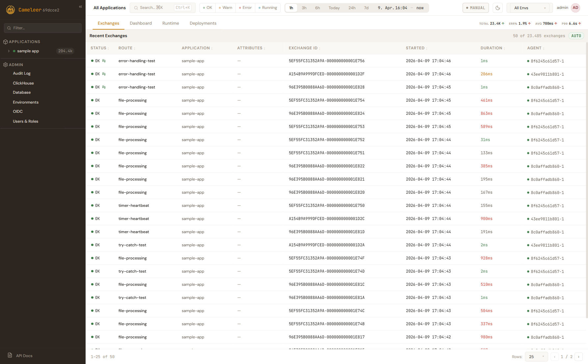Expand the sample app tree item
The height and width of the screenshot is (364, 588).
click(9, 51)
